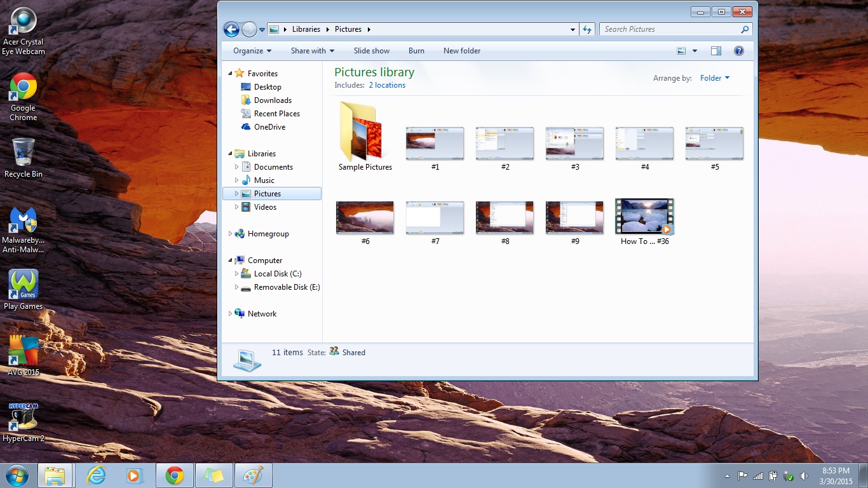Open the Windows Start button

pyautogui.click(x=17, y=475)
